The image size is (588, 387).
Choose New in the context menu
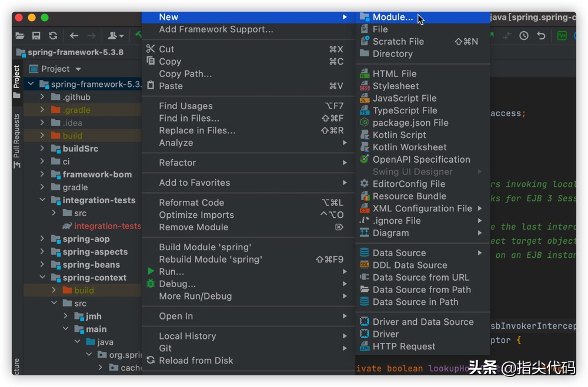click(248, 17)
